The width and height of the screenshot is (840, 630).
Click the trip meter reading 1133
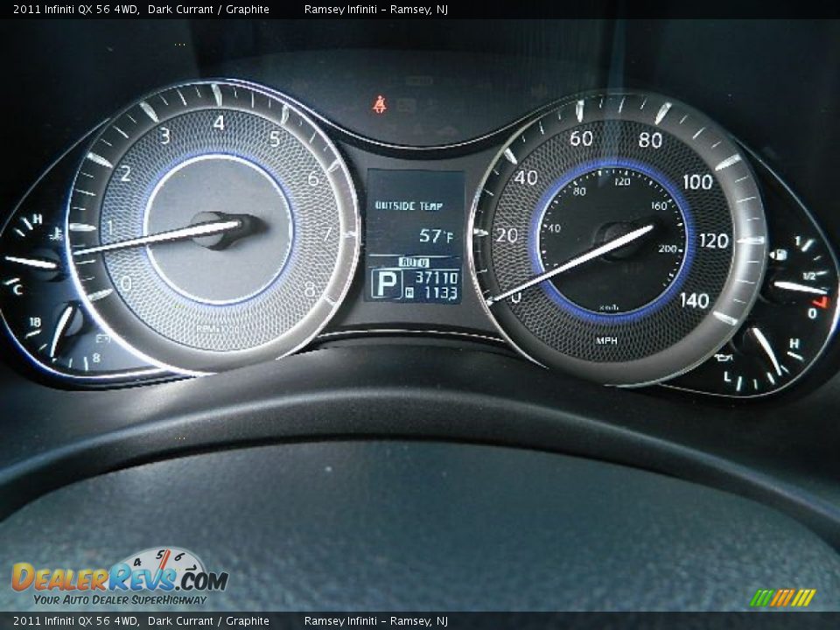tap(441, 293)
